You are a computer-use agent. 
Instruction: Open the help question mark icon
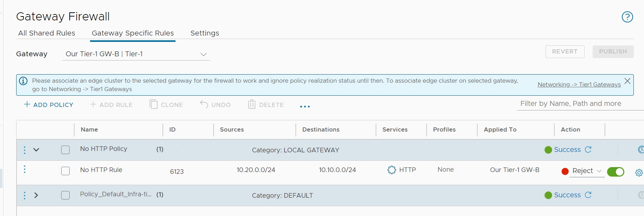[x=627, y=17]
